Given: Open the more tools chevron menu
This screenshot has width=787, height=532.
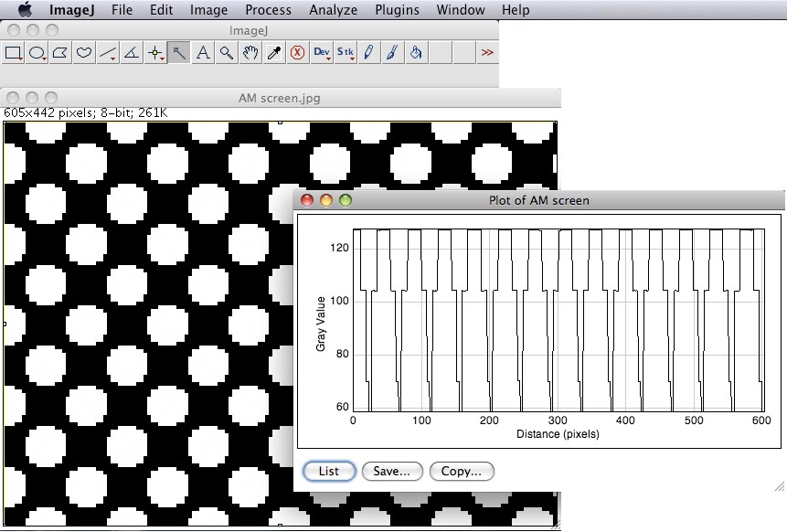Looking at the screenshot, I should click(487, 52).
